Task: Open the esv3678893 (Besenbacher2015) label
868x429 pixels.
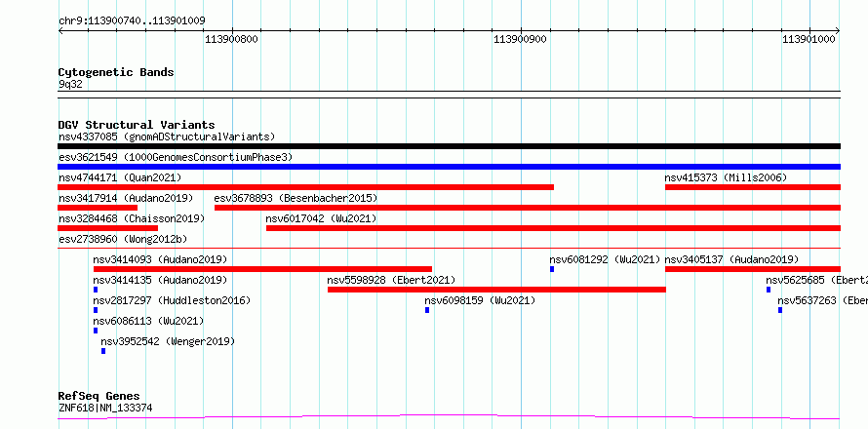Action: [296, 198]
